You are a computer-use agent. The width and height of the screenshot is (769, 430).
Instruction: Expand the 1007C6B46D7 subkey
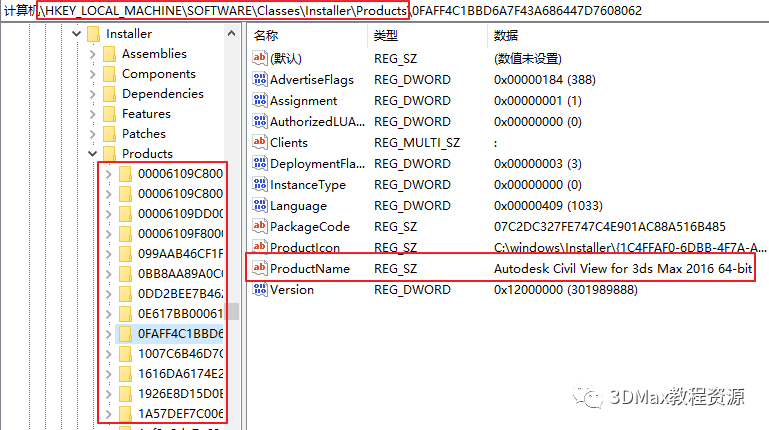click(109, 354)
